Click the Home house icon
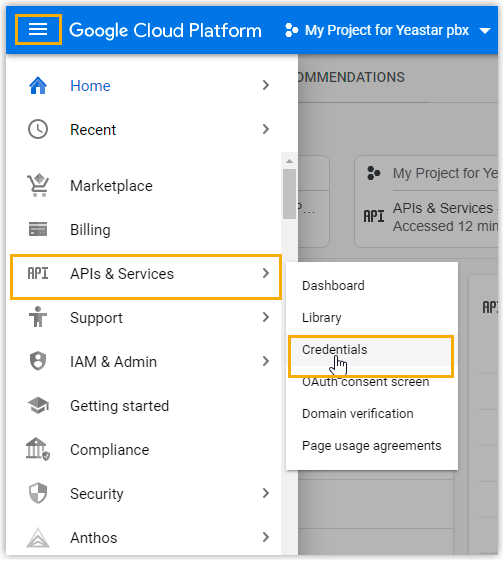Viewport: 504px width, 561px height. [38, 86]
